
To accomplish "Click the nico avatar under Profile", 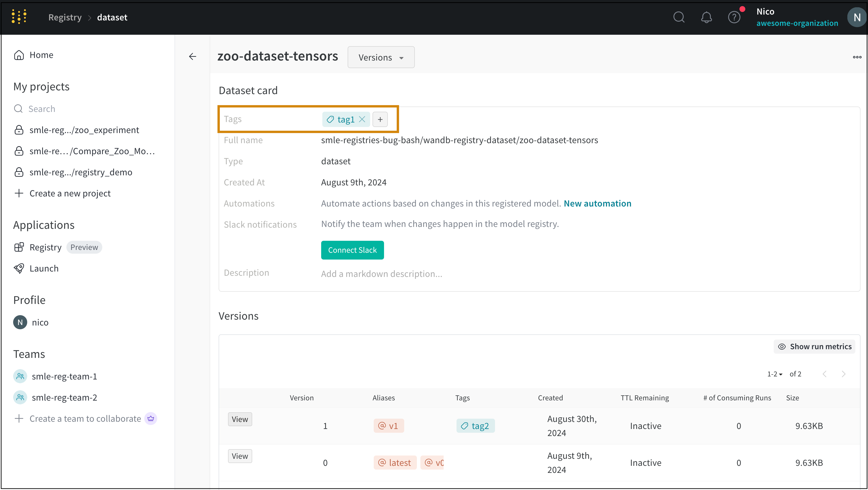I will point(20,322).
